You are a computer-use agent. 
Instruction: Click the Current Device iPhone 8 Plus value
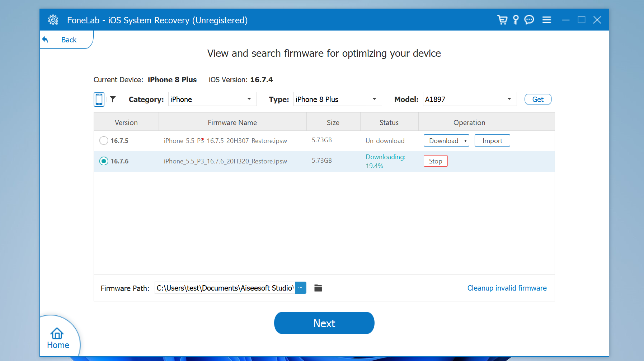(x=172, y=79)
